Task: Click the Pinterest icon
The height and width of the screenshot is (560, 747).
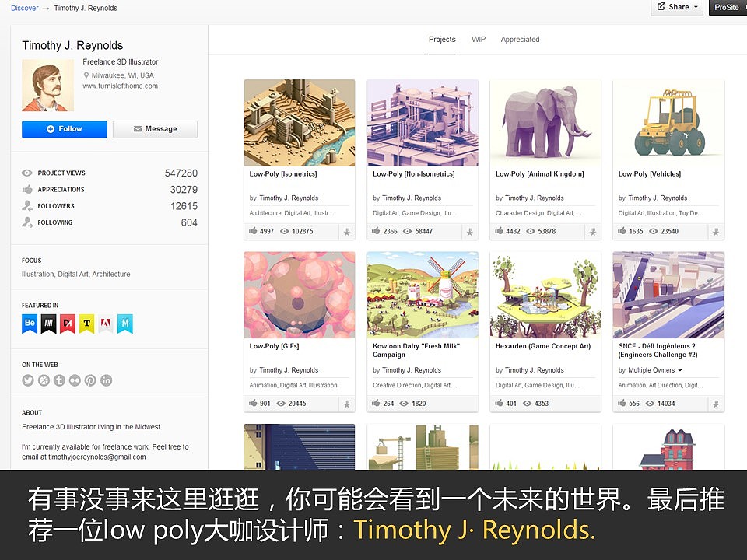Action: tap(90, 380)
